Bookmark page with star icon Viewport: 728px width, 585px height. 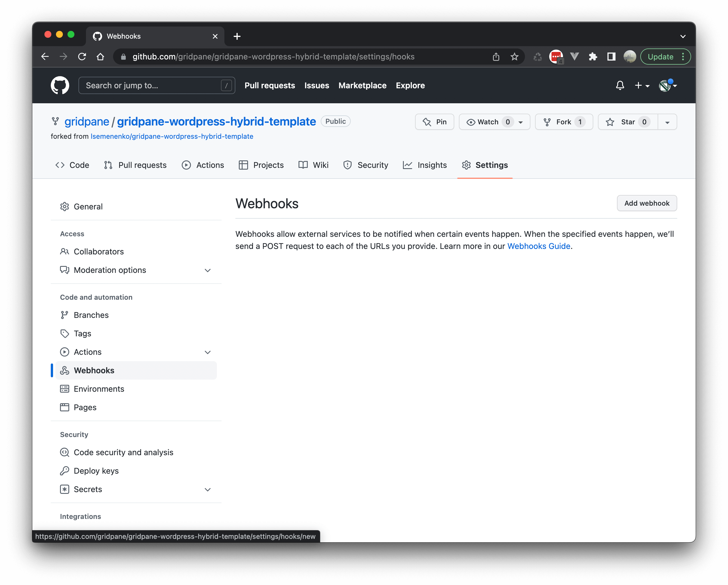coord(514,57)
